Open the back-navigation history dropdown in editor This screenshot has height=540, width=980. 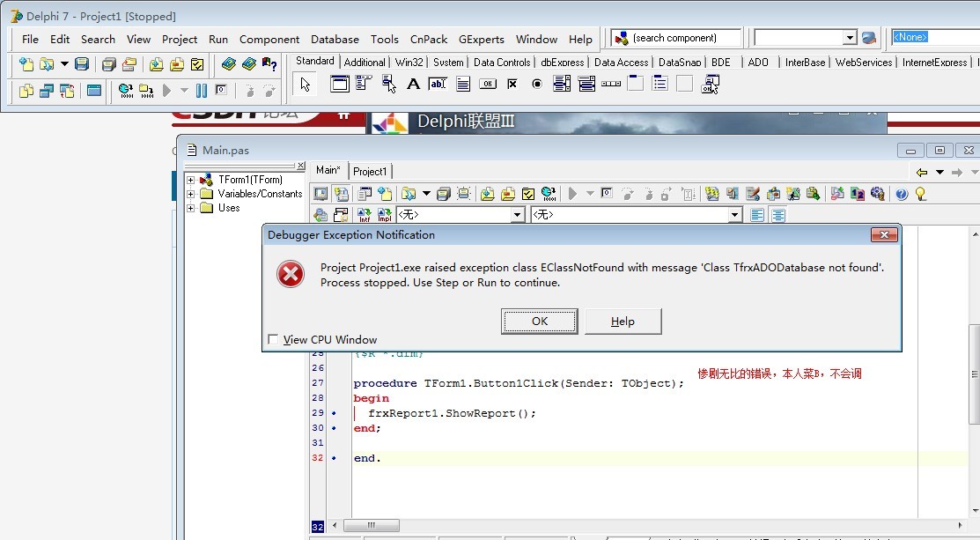(x=939, y=172)
